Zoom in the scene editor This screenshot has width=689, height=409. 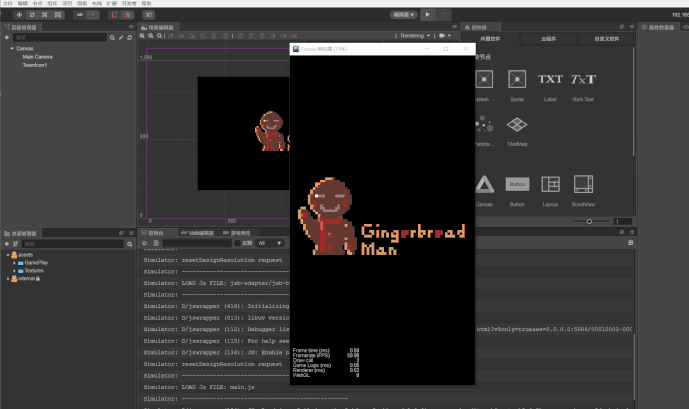tap(142, 36)
